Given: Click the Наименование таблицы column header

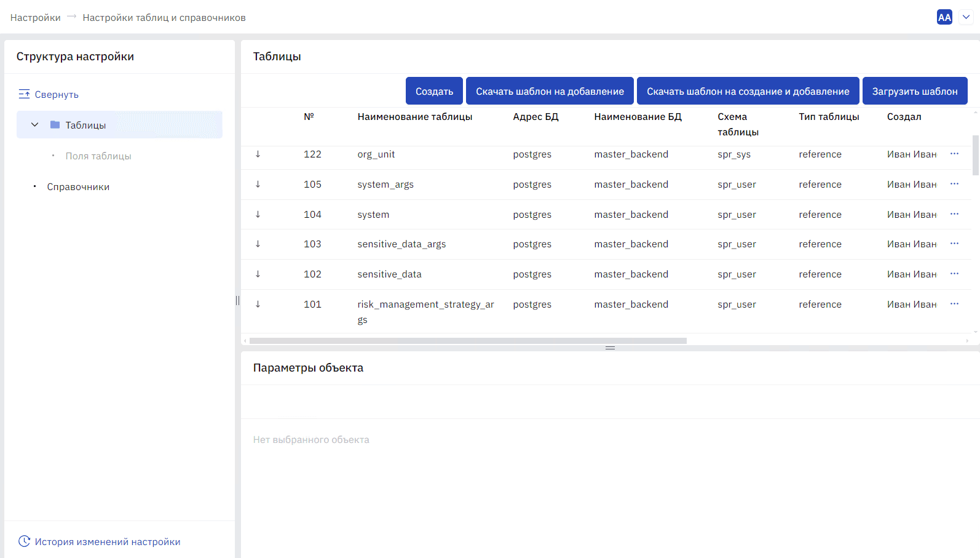Looking at the screenshot, I should tap(415, 117).
